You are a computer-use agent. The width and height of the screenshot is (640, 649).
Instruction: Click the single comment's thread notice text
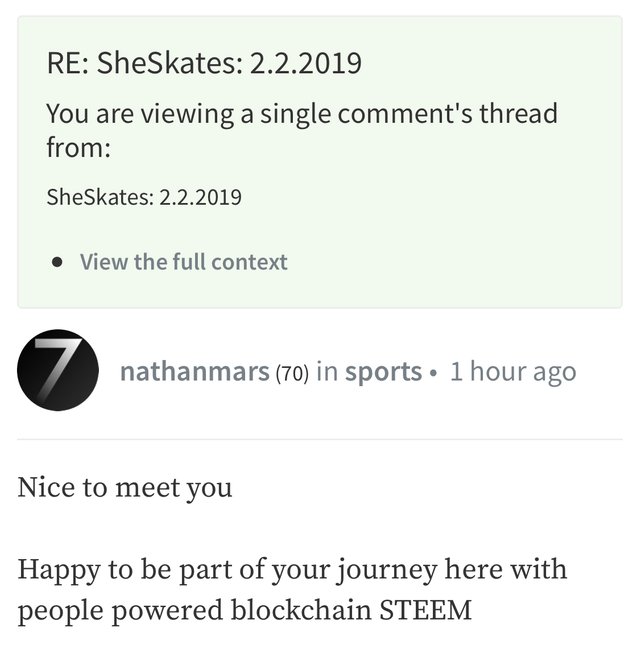pyautogui.click(x=302, y=130)
